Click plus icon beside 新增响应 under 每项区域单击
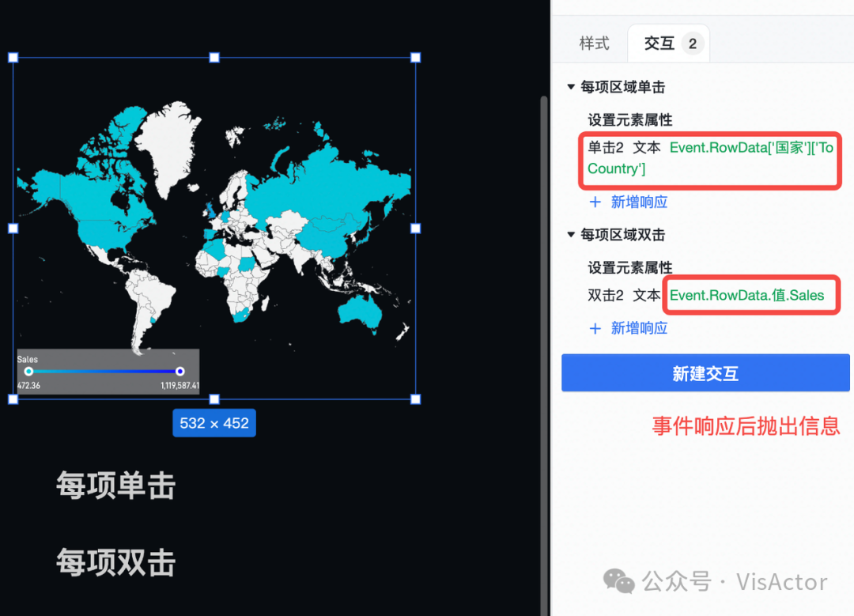The height and width of the screenshot is (616, 854). [595, 202]
